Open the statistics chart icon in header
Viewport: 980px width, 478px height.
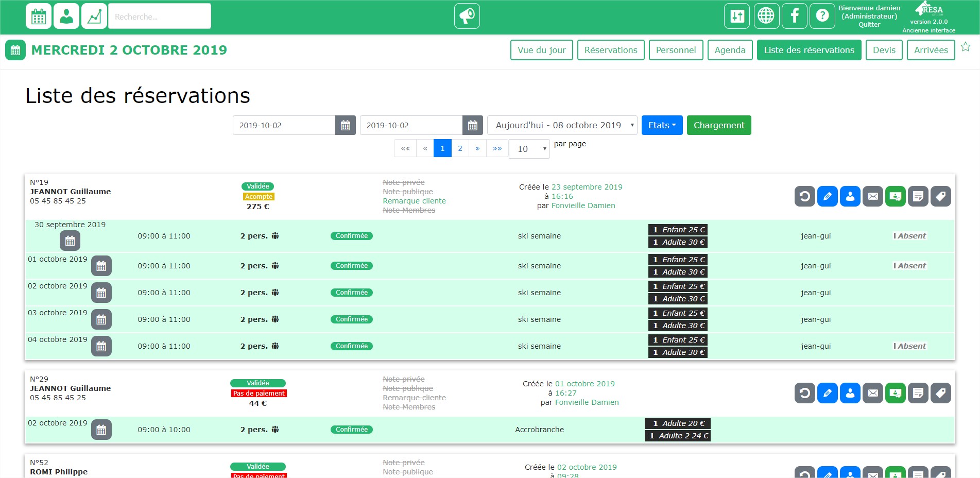[94, 16]
